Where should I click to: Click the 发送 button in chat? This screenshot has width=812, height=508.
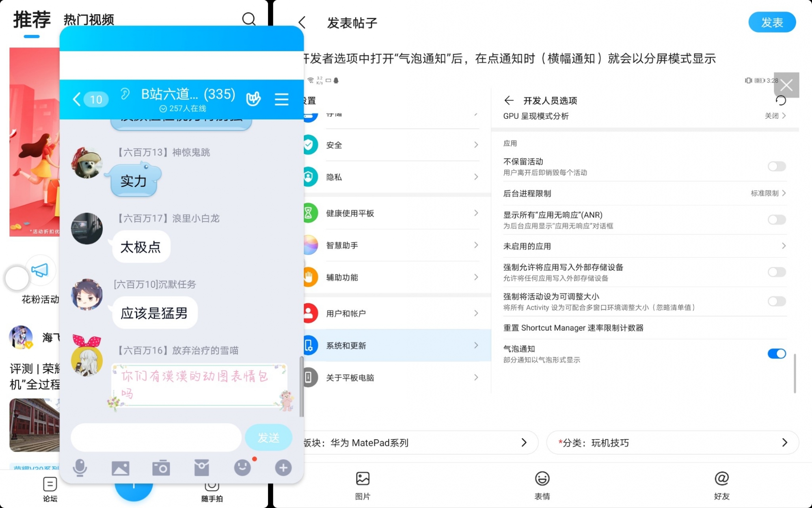click(x=268, y=438)
